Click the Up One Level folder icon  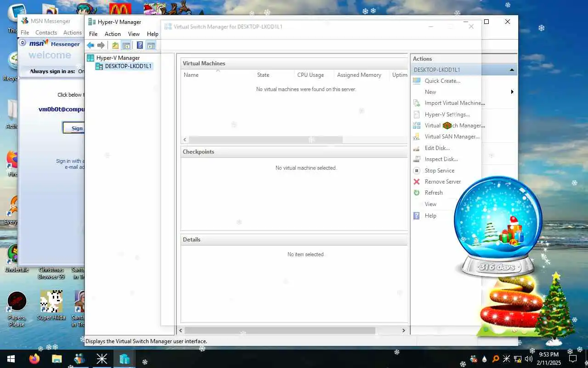coord(115,45)
